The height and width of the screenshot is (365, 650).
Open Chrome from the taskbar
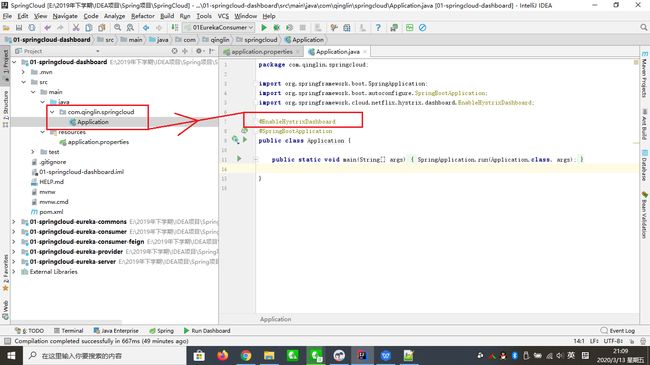click(x=246, y=355)
